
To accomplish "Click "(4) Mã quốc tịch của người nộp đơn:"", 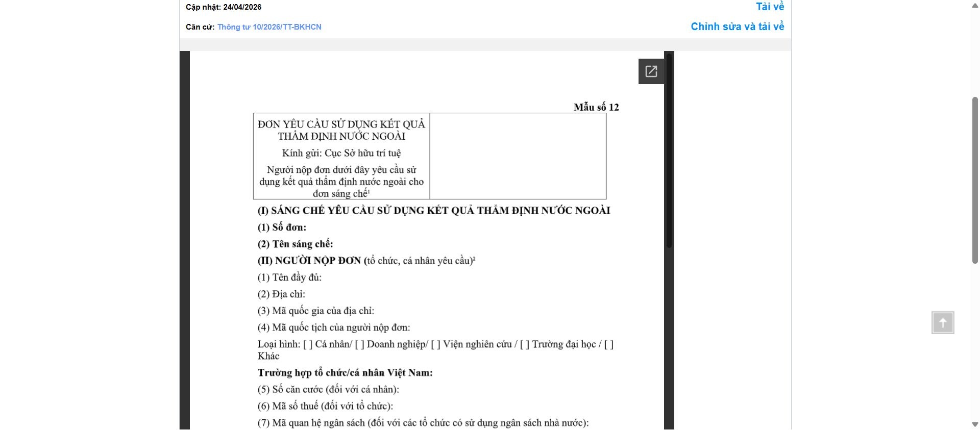I will (x=334, y=327).
